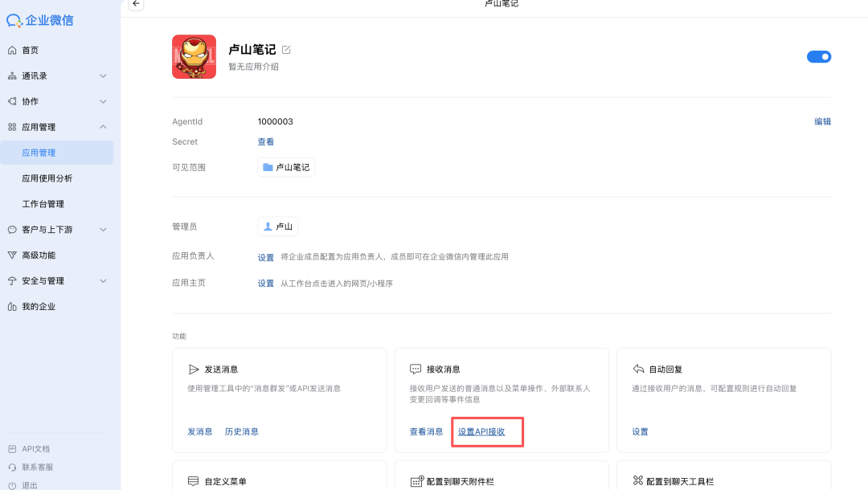The width and height of the screenshot is (868, 490).
Task: Click the 配置到聊天工具栏 card title
Action: [680, 482]
